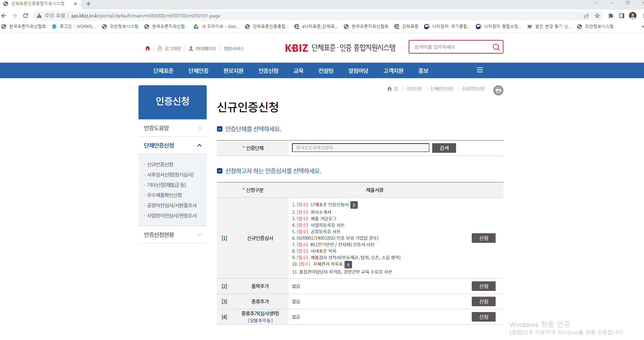Expand the 인증도움말 sidebar section
Viewport: 644px width, 340px height.
tap(172, 128)
